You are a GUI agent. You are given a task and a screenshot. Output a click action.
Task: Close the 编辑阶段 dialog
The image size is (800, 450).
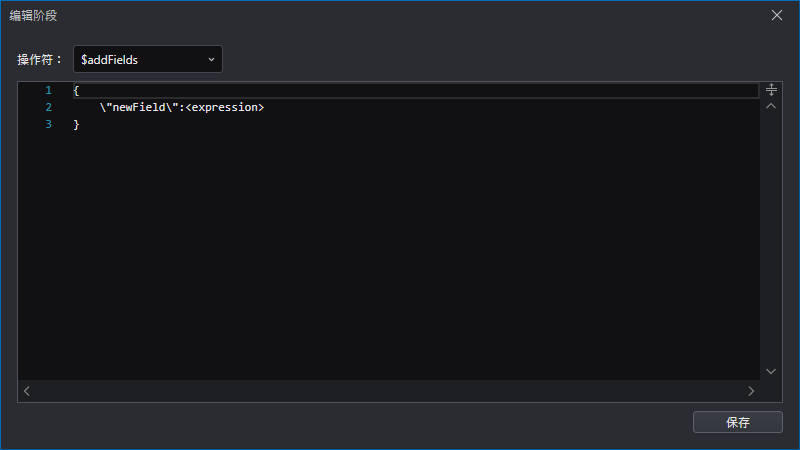click(777, 15)
